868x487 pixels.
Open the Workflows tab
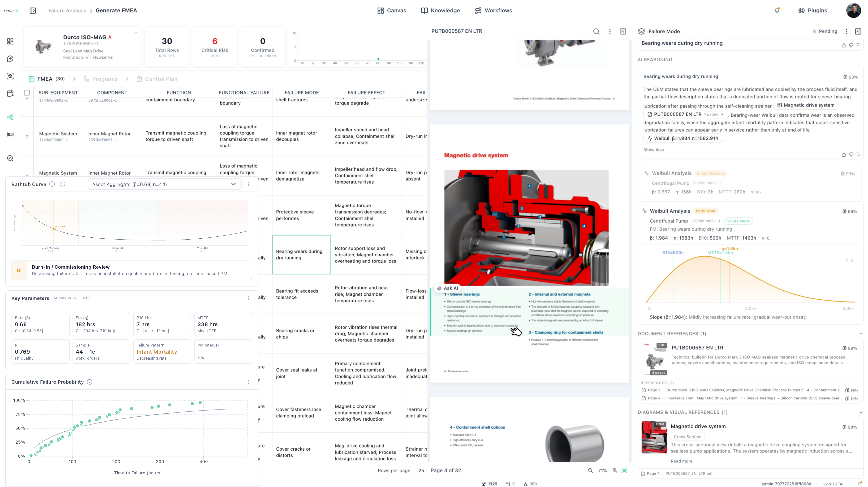(x=493, y=10)
